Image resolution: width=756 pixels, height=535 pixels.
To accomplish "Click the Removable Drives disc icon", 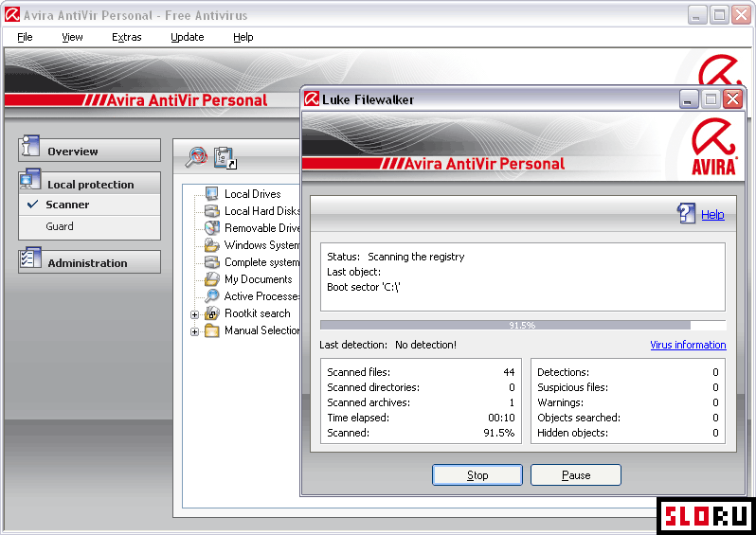I will click(x=211, y=227).
